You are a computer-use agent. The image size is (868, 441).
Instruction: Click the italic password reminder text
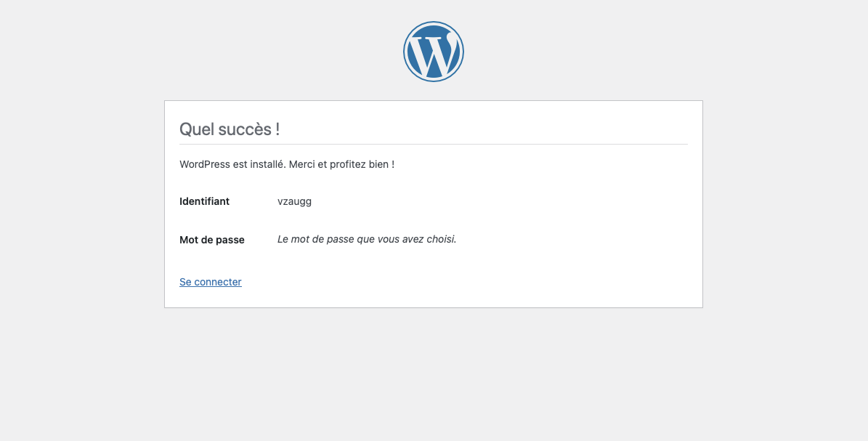tap(367, 239)
